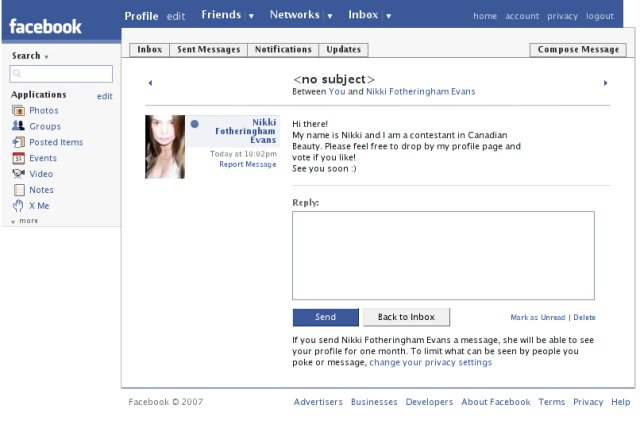640x432 pixels.
Task: Go to next message with right arrow
Action: point(605,83)
